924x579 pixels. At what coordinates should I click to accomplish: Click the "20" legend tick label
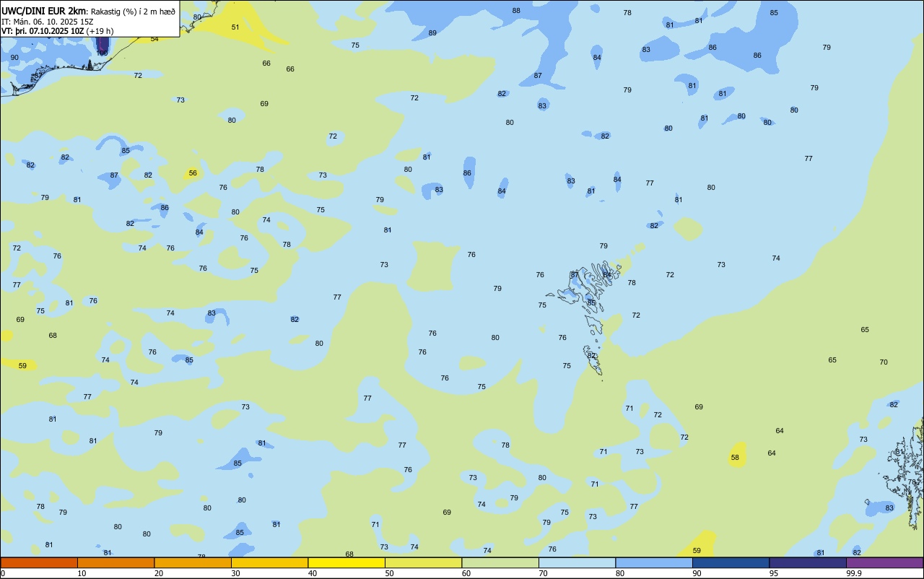(159, 573)
